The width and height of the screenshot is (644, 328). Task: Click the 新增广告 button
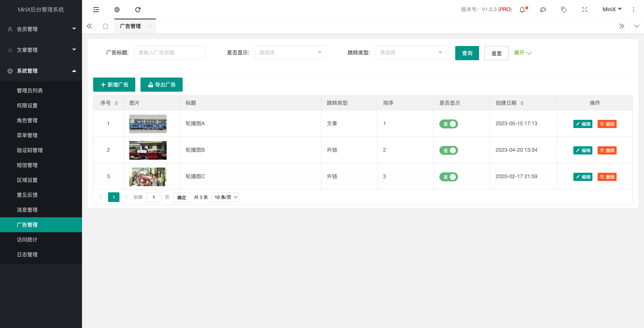[x=114, y=84]
